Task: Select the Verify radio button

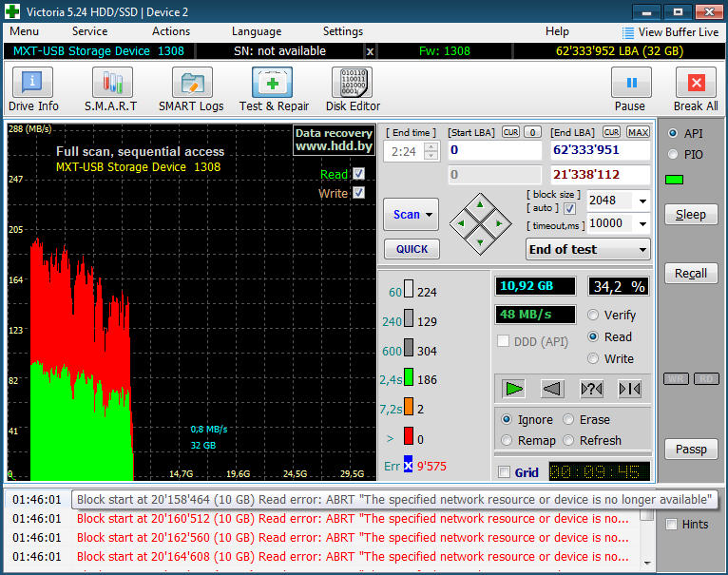Action: click(594, 315)
